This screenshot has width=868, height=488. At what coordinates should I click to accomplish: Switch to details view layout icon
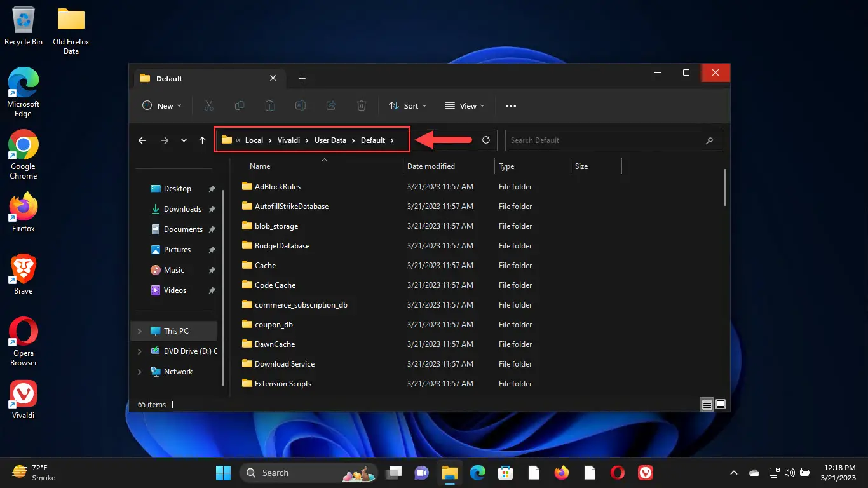pyautogui.click(x=707, y=404)
